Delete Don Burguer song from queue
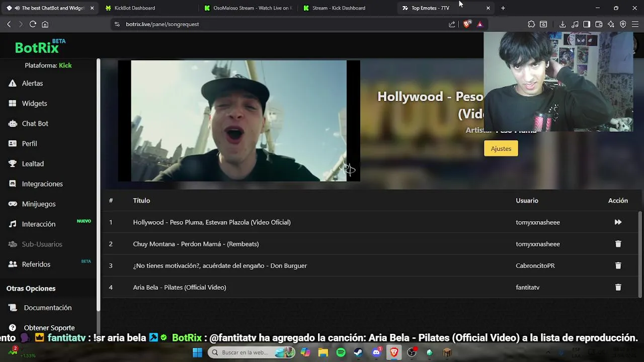Image resolution: width=644 pixels, height=362 pixels. 618,265
